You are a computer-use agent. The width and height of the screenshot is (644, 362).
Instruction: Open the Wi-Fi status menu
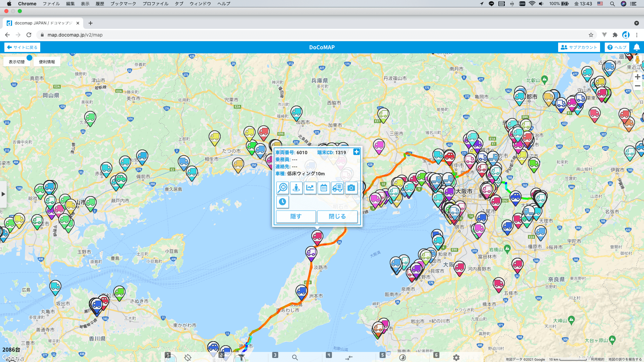(532, 4)
